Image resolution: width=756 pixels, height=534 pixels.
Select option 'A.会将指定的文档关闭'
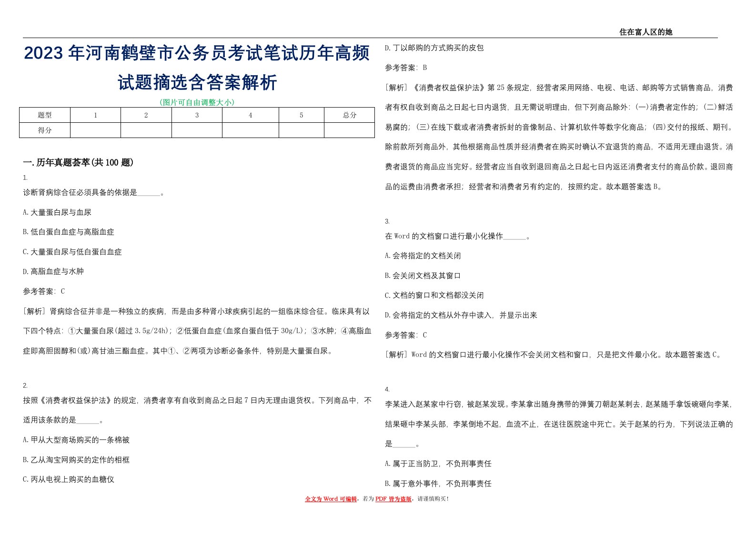point(423,256)
